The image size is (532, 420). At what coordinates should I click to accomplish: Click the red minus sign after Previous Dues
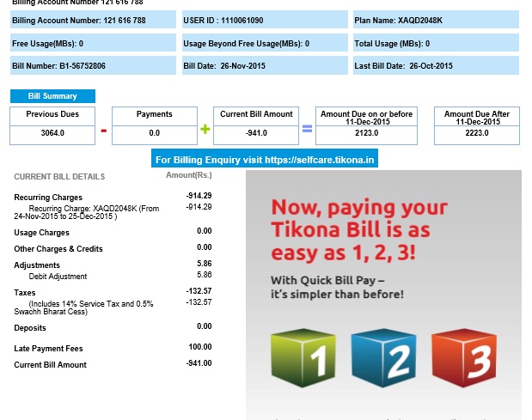click(103, 131)
